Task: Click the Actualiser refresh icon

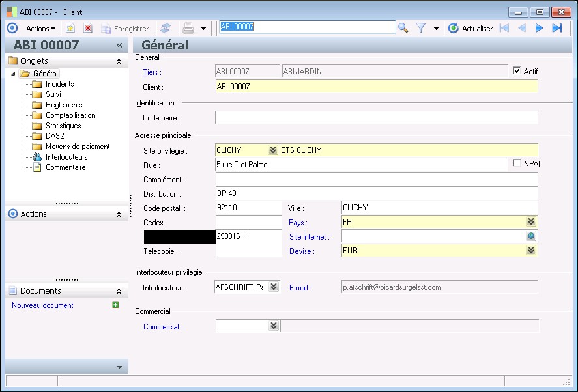Action: 452,28
